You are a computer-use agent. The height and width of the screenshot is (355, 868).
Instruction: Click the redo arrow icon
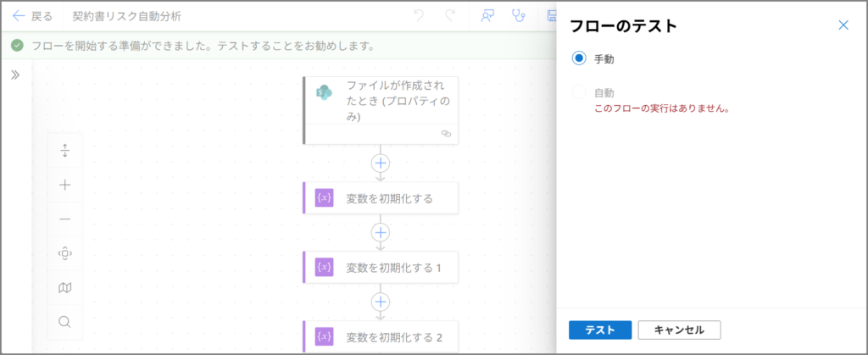pos(450,16)
